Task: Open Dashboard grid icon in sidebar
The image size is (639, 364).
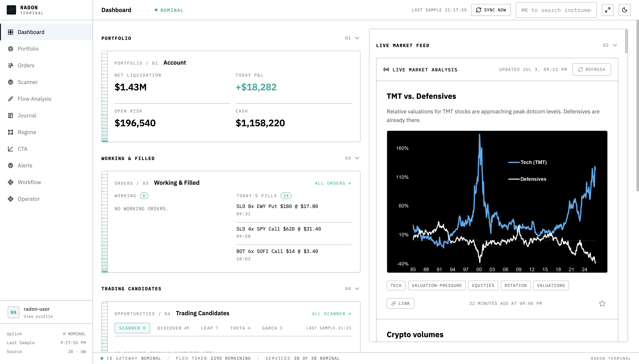Action: coord(11,32)
